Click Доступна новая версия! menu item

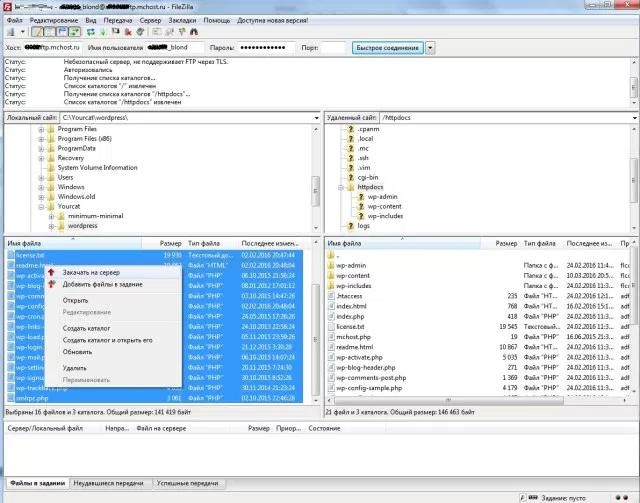(x=272, y=20)
